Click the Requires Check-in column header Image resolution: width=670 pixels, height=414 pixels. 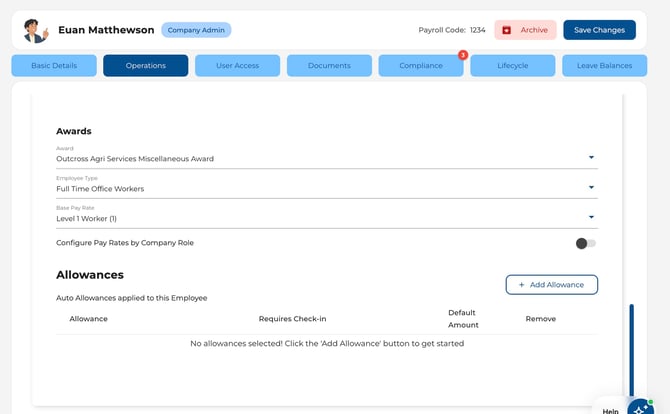[x=292, y=319]
